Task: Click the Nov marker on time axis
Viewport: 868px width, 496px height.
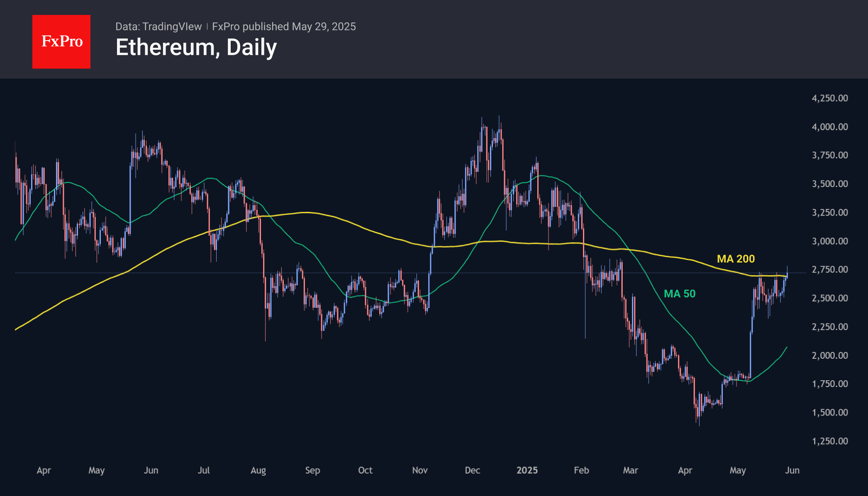Action: (x=419, y=470)
